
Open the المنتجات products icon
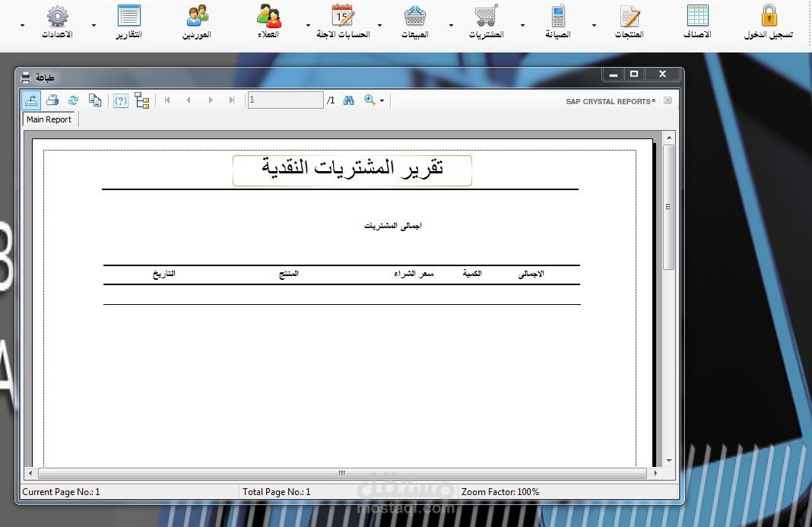tap(630, 15)
